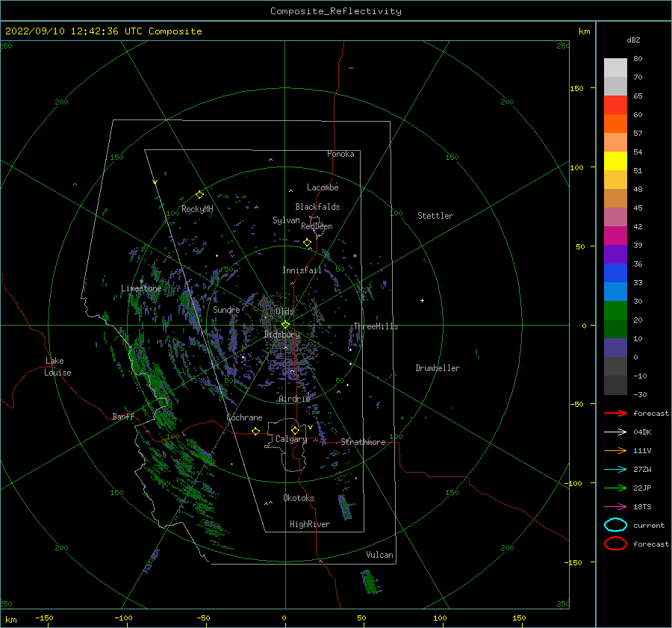Click the ThreeHills label
This screenshot has height=628, width=672.
point(376,326)
